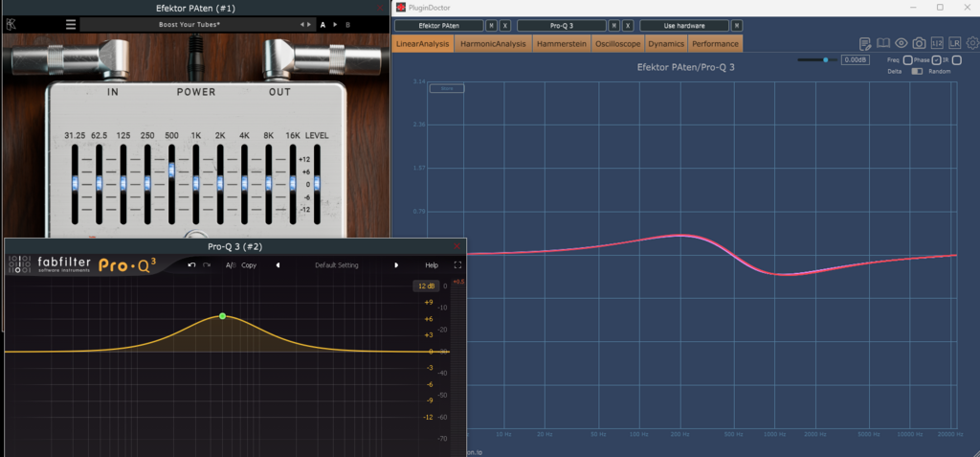Select previous Efektor preset arrow
Screen dimensions: 980x457
(x=301, y=24)
